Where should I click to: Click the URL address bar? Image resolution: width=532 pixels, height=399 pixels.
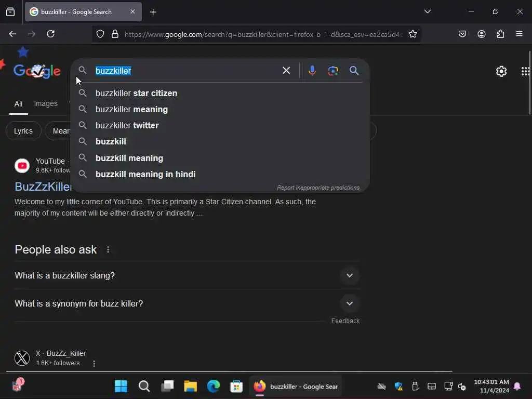(263, 34)
